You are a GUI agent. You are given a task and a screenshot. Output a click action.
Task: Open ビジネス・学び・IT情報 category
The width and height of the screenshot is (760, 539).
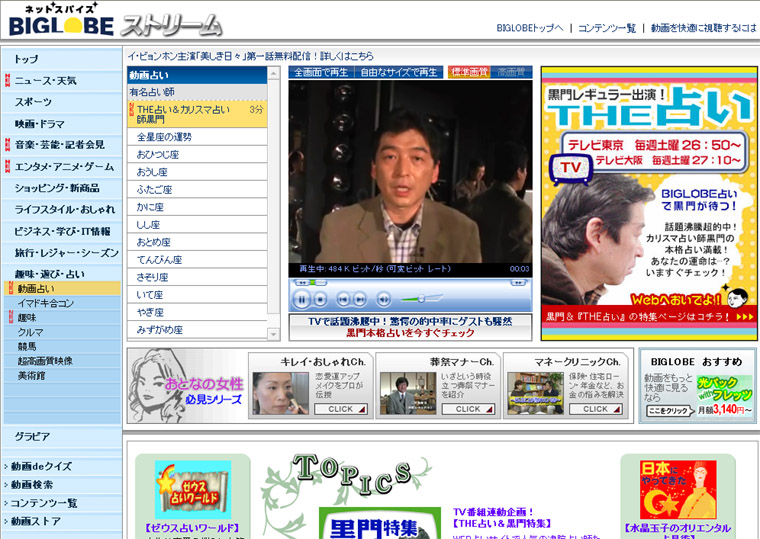point(62,231)
